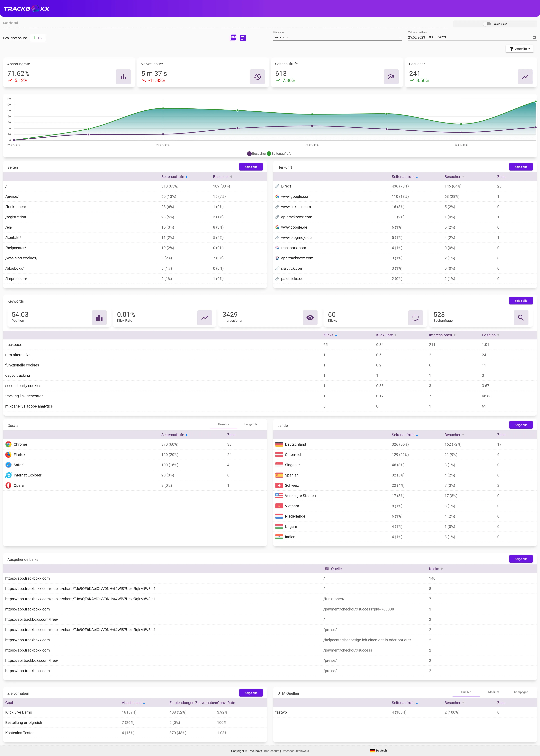The image size is (540, 756).
Task: Click the date range field 25.02.2023 – 03.03.2023
Action: (x=472, y=37)
